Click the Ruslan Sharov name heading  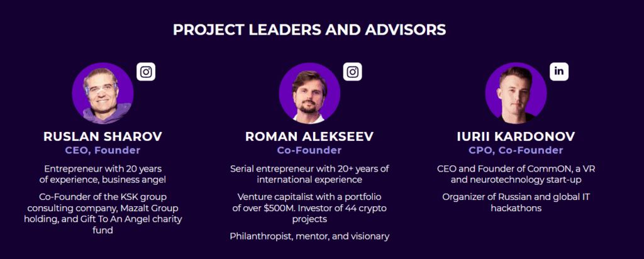coord(103,136)
